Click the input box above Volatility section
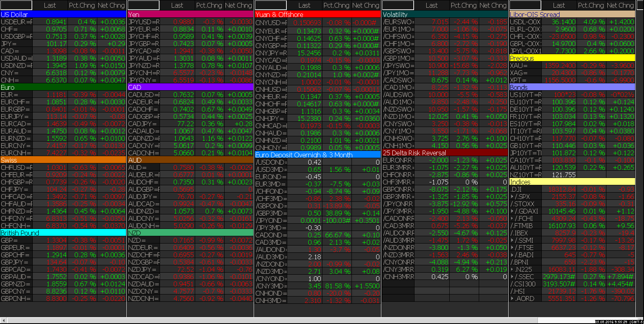This screenshot has height=324, width=644. coord(398,5)
